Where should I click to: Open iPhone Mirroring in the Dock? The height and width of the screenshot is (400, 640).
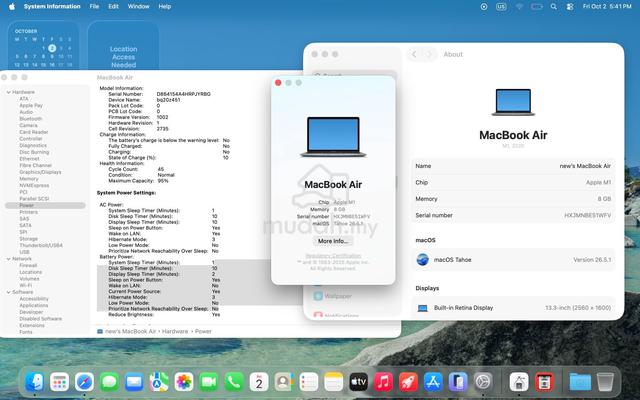[458, 382]
